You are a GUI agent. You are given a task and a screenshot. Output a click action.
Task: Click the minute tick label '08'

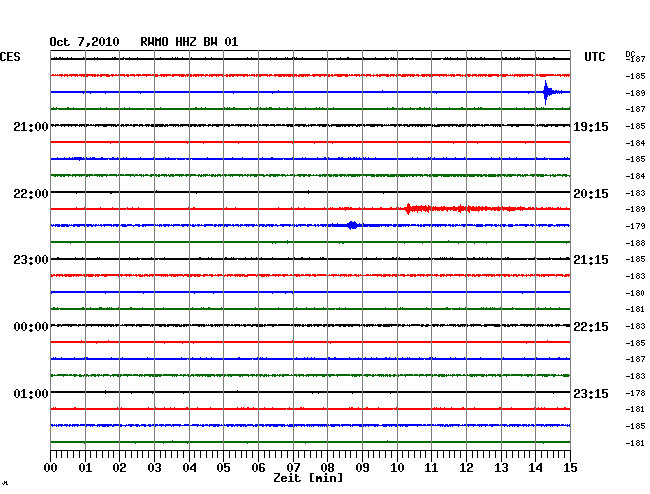(x=327, y=467)
